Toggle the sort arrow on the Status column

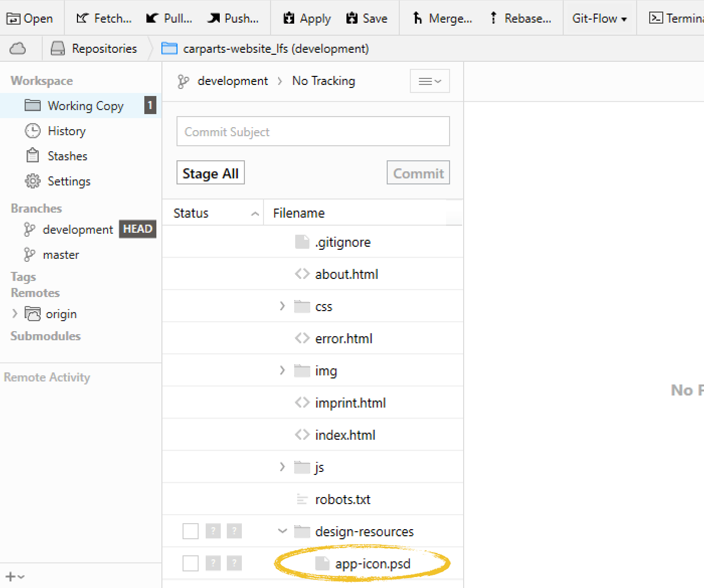point(255,213)
